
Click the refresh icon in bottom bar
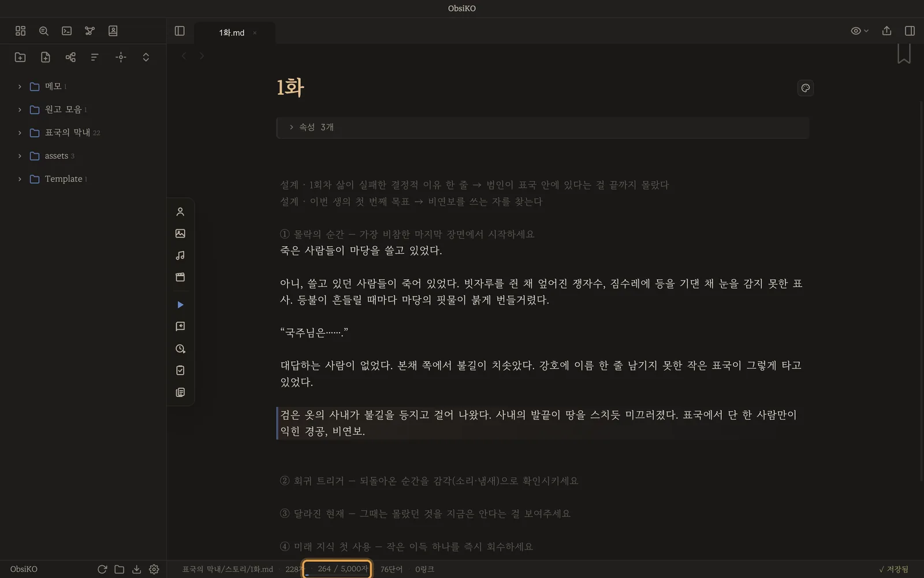tap(102, 569)
